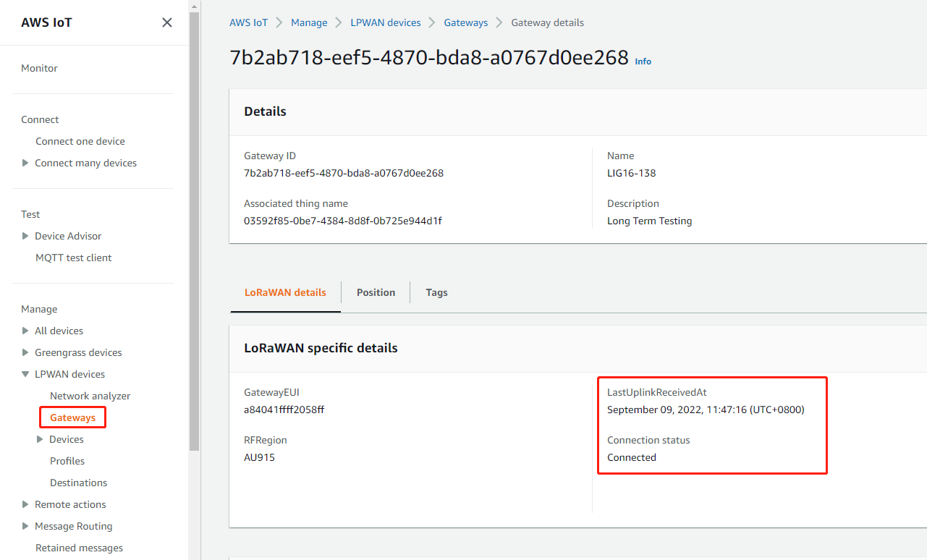Expand the Connect many devices section
Screen dimensions: 927x560
tap(26, 163)
